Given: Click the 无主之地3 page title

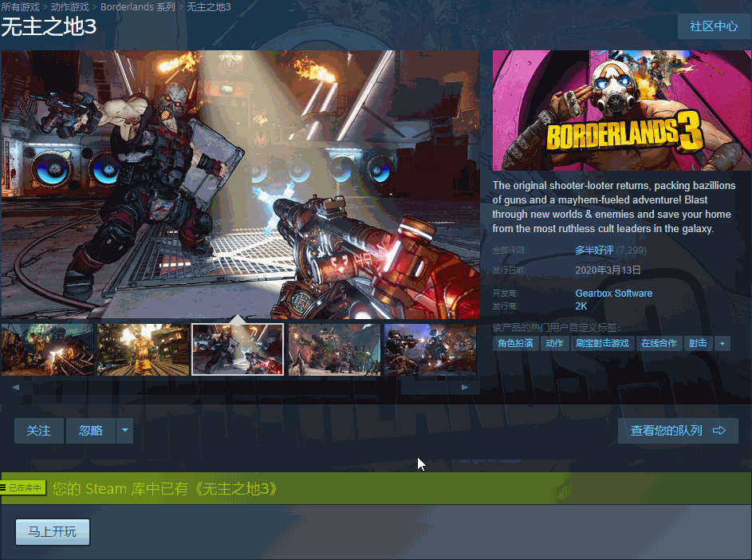Looking at the screenshot, I should click(49, 27).
